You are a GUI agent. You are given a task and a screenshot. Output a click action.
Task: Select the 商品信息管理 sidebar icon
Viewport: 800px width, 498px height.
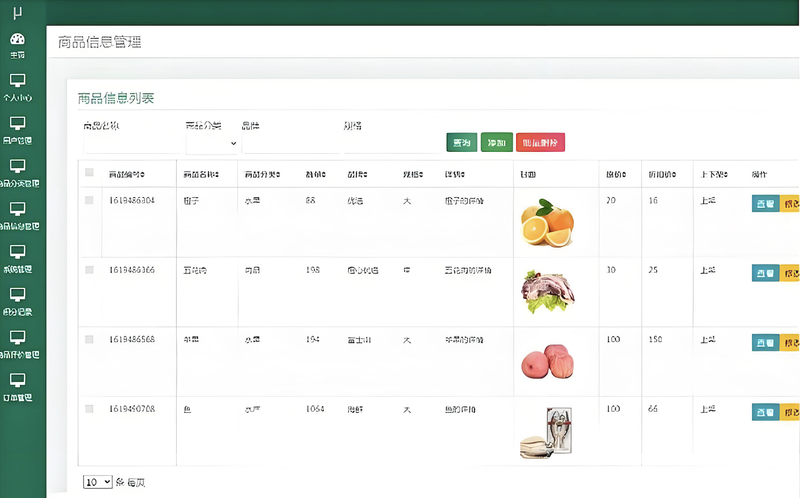(17, 210)
